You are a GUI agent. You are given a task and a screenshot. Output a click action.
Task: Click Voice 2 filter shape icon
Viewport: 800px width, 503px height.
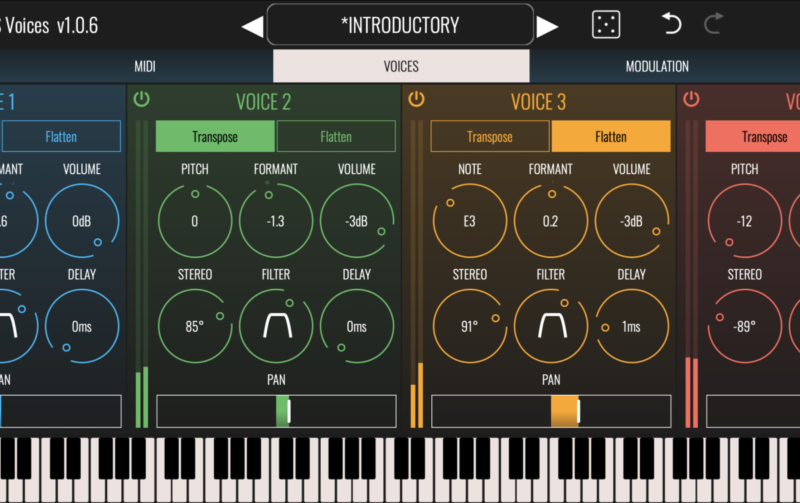pyautogui.click(x=275, y=326)
